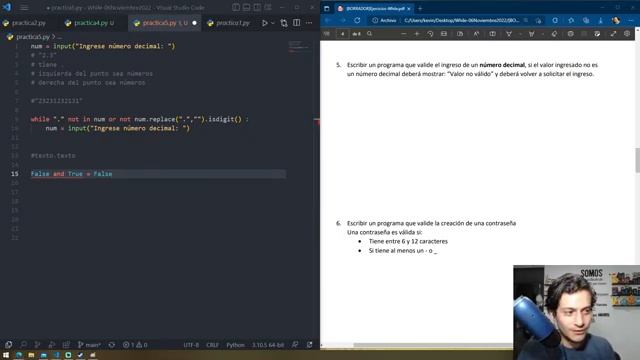Add this page to favorites
The width and height of the screenshot is (640, 360).
pyautogui.click(x=538, y=20)
